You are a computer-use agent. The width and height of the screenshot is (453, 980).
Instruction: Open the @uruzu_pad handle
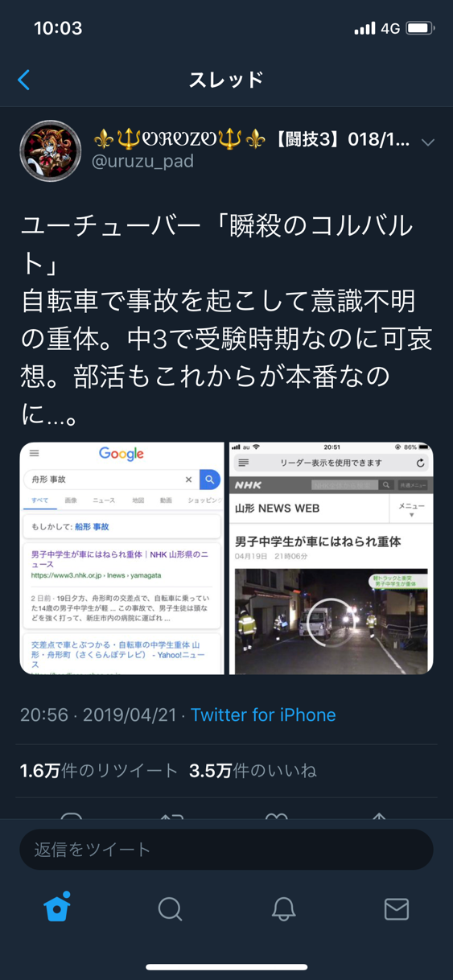tap(142, 162)
